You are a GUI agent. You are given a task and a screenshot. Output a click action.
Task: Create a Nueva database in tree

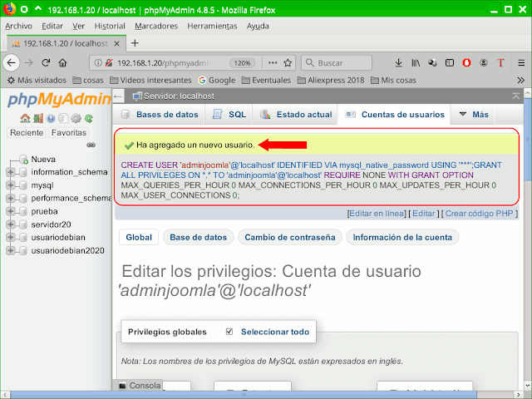tap(43, 159)
